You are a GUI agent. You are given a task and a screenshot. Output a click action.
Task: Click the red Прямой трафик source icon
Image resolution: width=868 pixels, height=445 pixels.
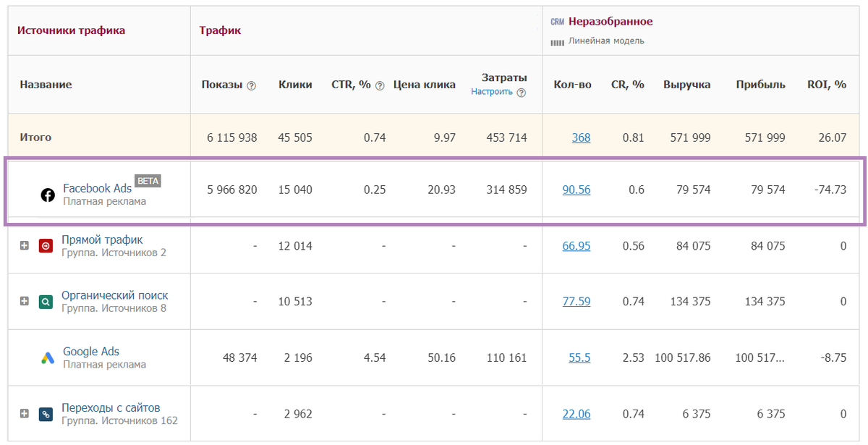46,246
